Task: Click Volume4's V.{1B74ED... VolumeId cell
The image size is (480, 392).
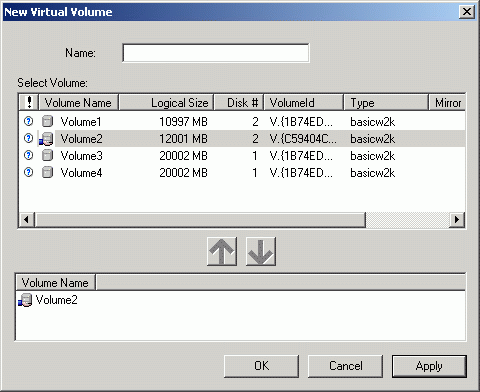Action: pyautogui.click(x=301, y=173)
